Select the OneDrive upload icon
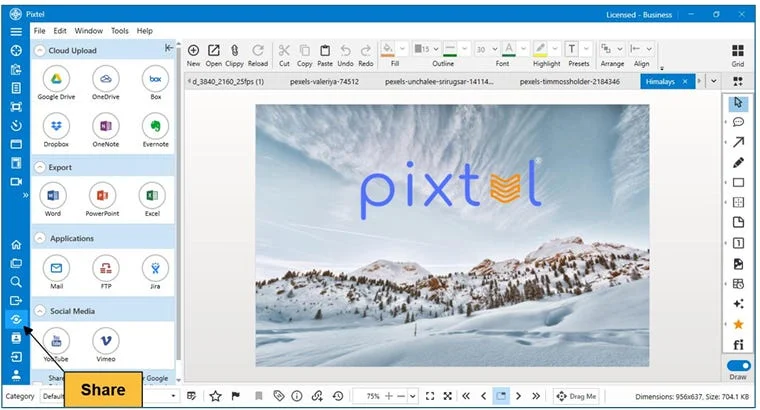The width and height of the screenshot is (760, 410). coord(106,79)
